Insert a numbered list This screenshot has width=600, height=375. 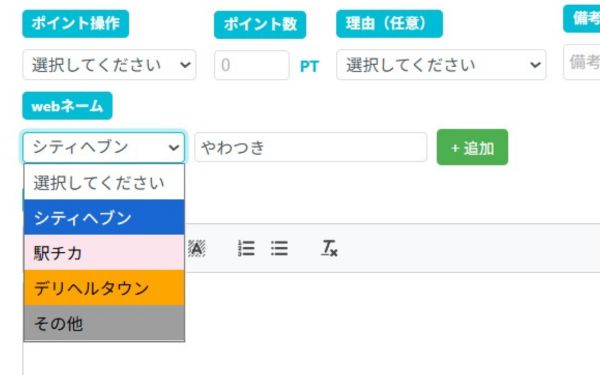pos(246,248)
